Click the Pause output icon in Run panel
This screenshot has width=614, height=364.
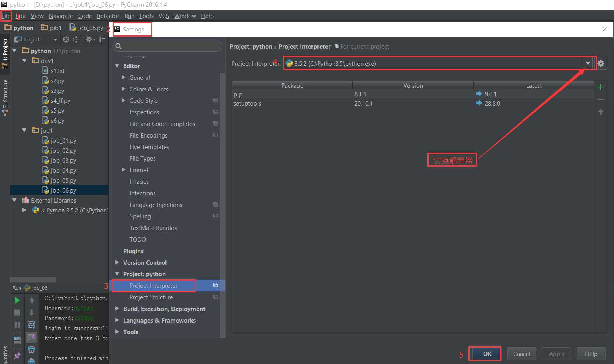(x=17, y=325)
